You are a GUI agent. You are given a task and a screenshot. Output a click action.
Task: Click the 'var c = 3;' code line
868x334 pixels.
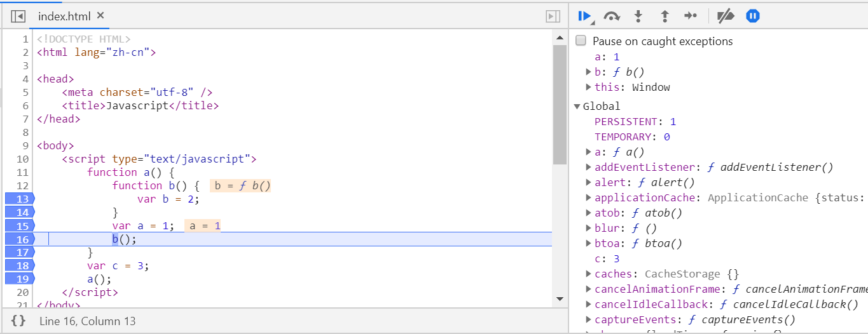point(118,265)
